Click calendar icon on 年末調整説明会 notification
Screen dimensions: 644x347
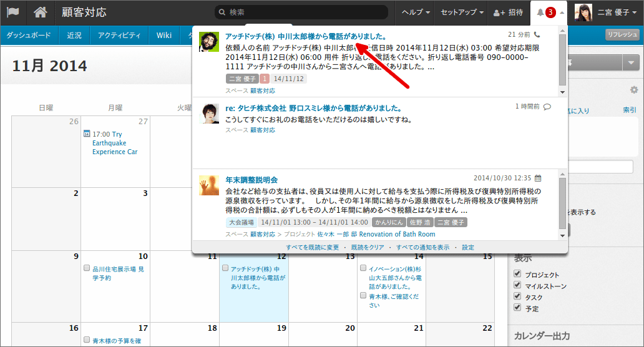pyautogui.click(x=538, y=178)
